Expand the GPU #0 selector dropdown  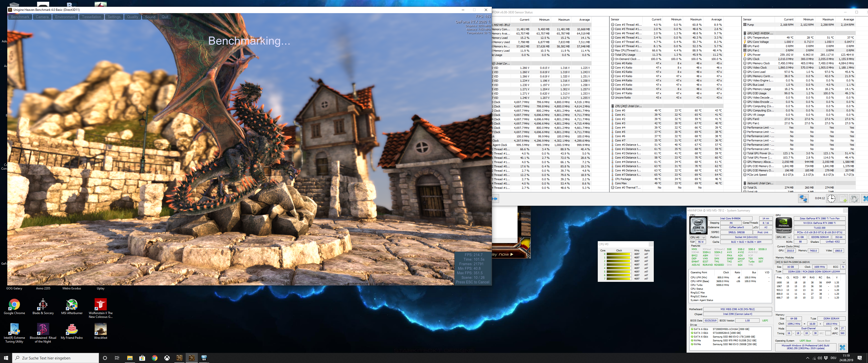[783, 237]
